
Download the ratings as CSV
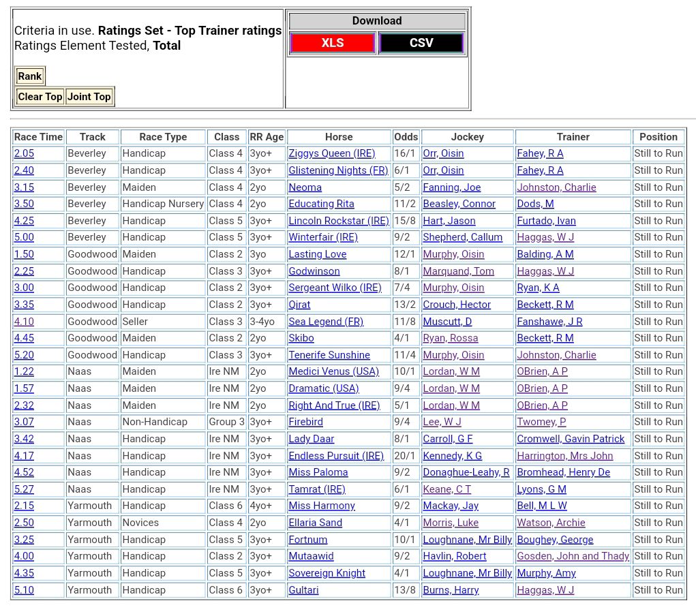click(x=421, y=43)
